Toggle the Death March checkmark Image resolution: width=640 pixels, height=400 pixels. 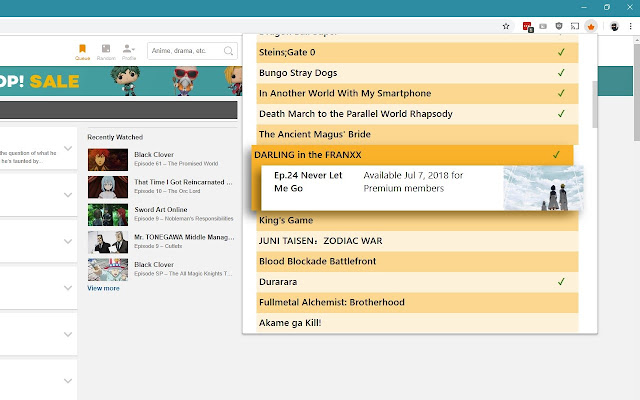(x=561, y=113)
